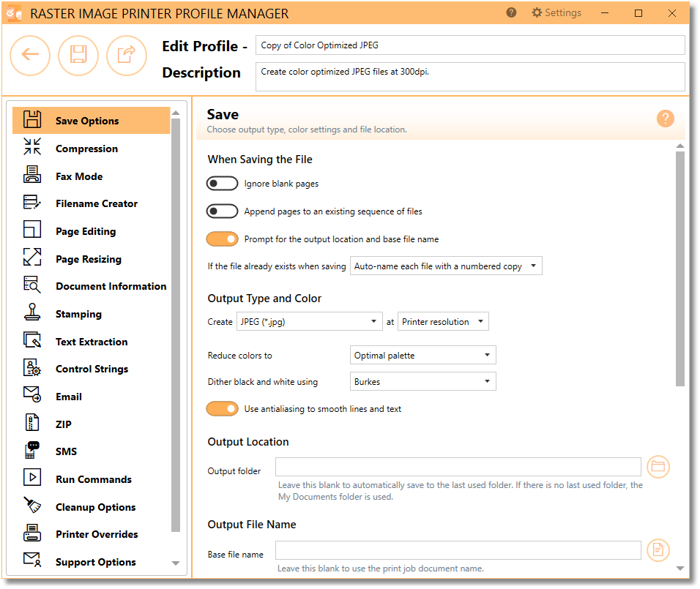
Task: Open the Run Commands section
Action: [94, 479]
